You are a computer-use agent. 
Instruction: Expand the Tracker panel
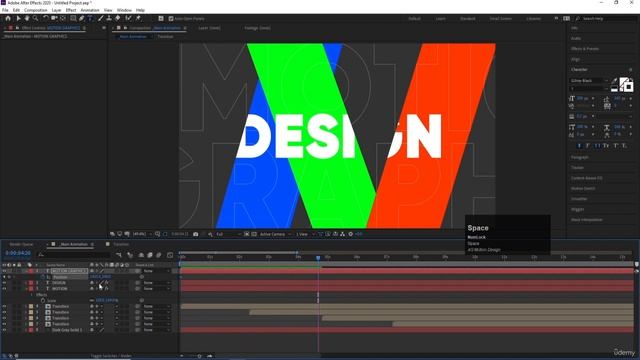pos(578,168)
